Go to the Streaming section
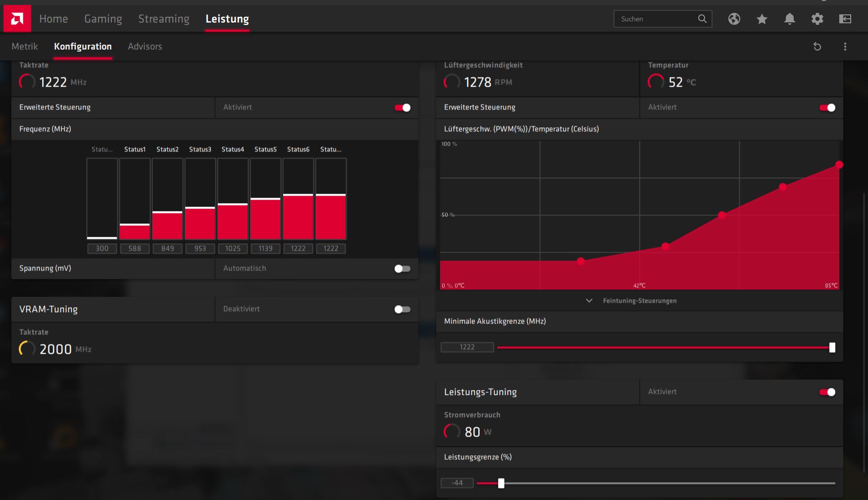This screenshot has height=500, width=868. pyautogui.click(x=163, y=18)
